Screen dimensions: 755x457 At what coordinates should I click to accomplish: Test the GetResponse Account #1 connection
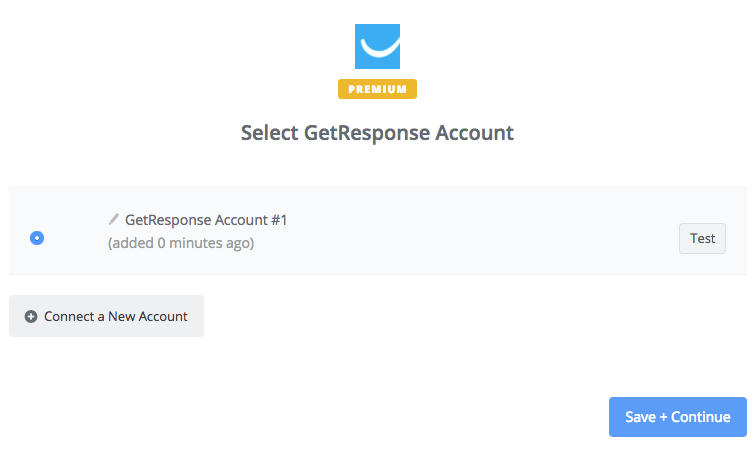702,238
